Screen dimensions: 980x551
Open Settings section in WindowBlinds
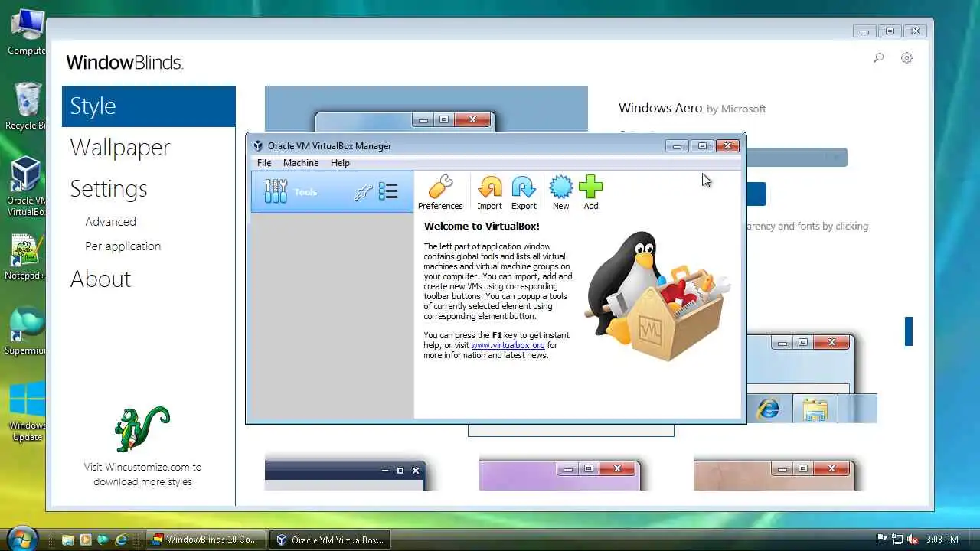click(109, 189)
